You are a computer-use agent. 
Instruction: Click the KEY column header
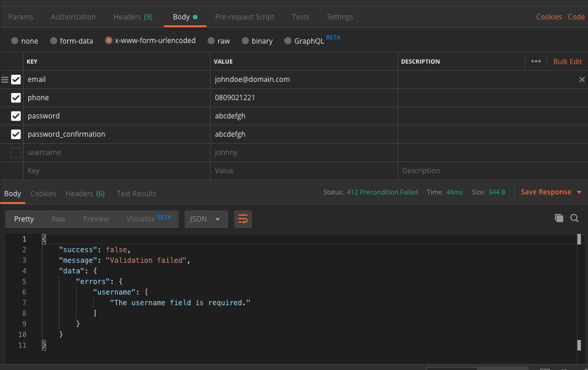click(x=32, y=61)
